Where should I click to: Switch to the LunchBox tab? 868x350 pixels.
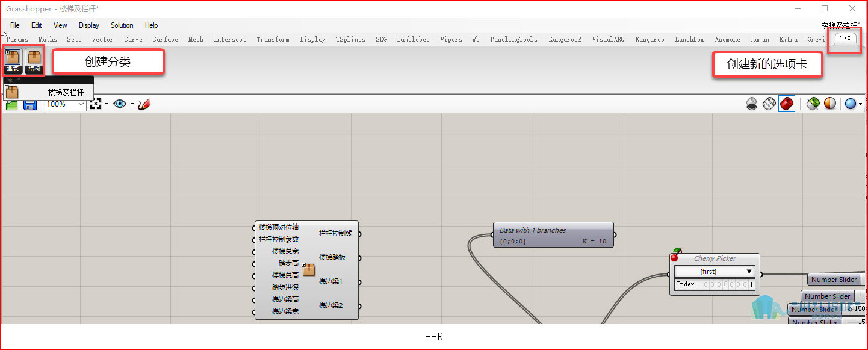pyautogui.click(x=689, y=39)
